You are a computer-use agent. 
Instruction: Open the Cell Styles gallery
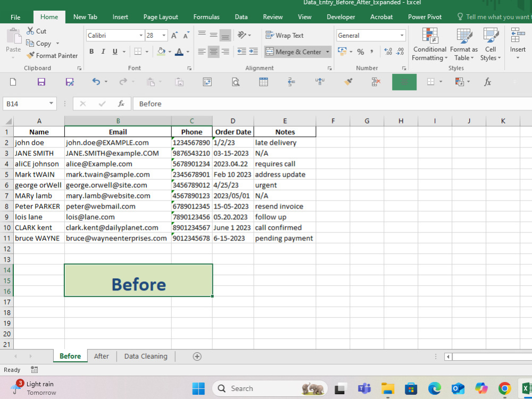coord(491,45)
